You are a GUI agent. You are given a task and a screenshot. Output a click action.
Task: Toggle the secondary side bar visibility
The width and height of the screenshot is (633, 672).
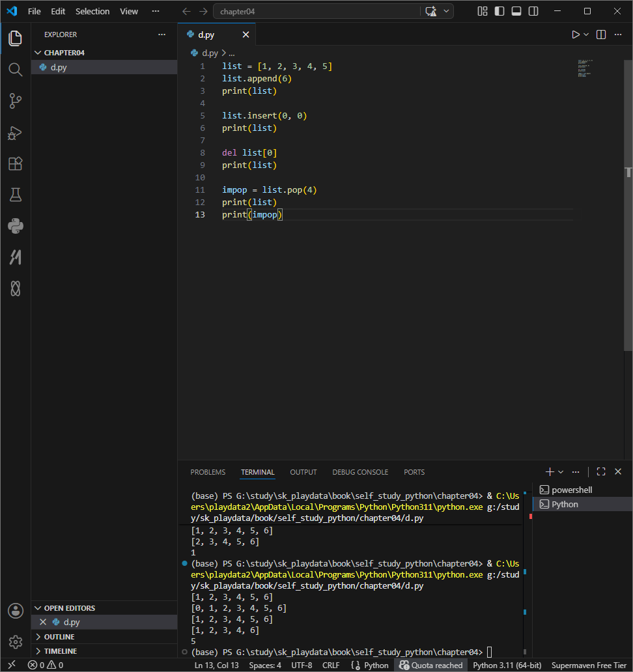(533, 12)
